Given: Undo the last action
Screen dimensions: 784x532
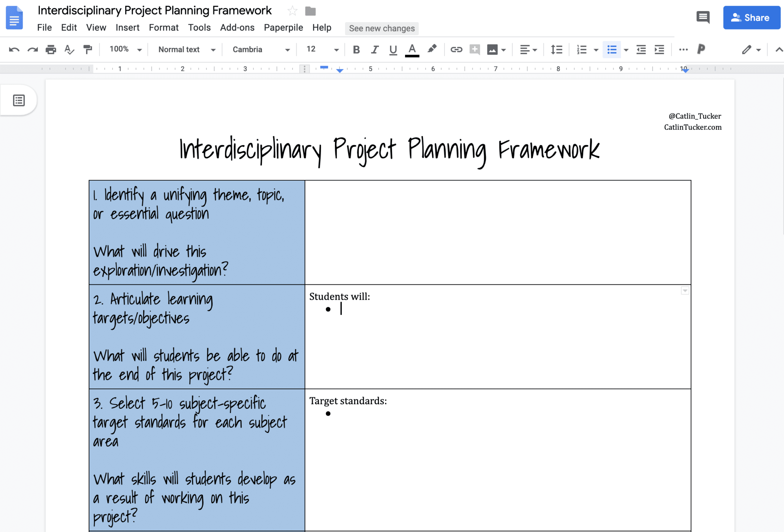Looking at the screenshot, I should click(x=14, y=49).
